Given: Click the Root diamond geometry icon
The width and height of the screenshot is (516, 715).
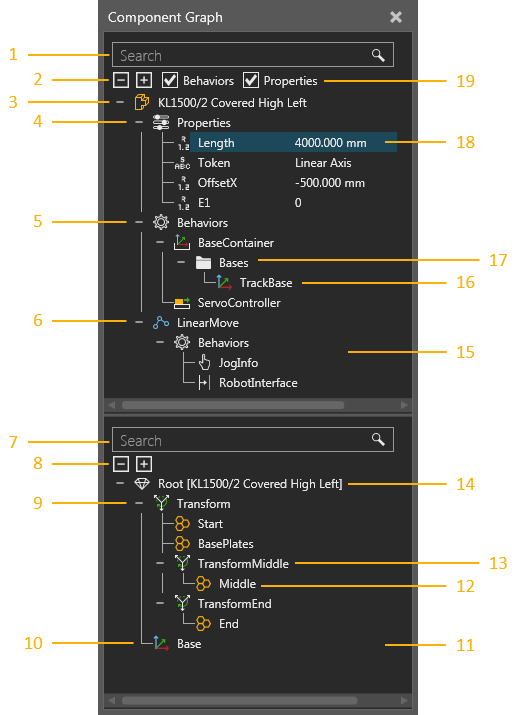Looking at the screenshot, I should [x=142, y=484].
